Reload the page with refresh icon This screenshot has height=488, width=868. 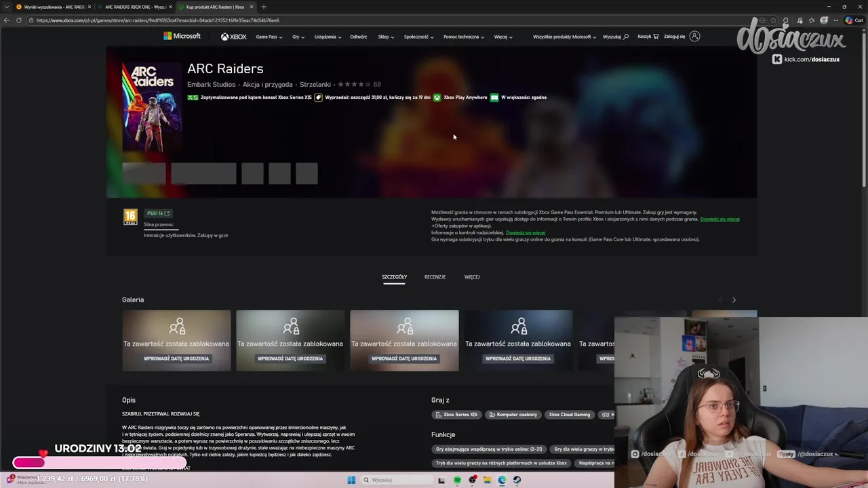pyautogui.click(x=18, y=20)
